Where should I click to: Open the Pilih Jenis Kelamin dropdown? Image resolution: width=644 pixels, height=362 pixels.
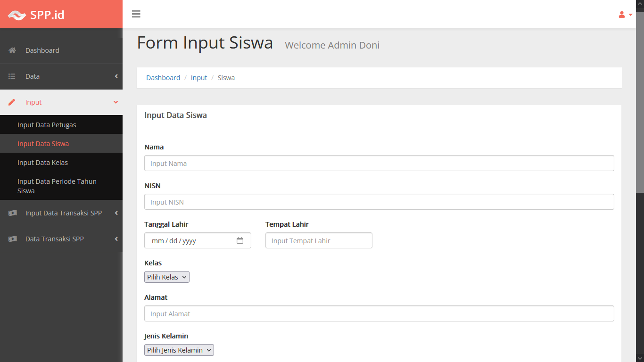point(179,350)
